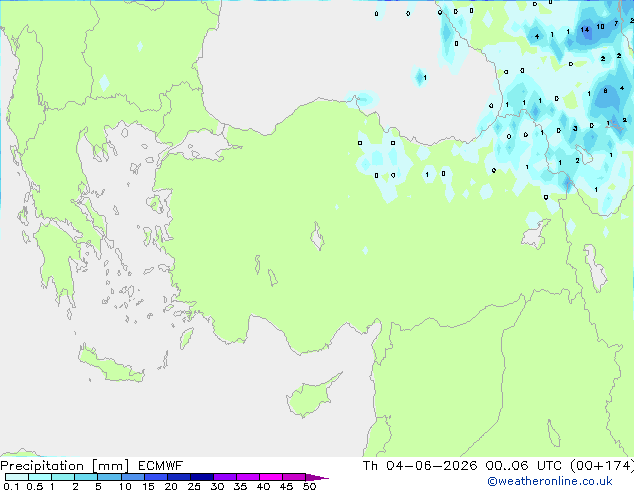Viewport: 634px width, 490px height.
Task: Click the "30" legend scale label
Action: [x=217, y=486]
